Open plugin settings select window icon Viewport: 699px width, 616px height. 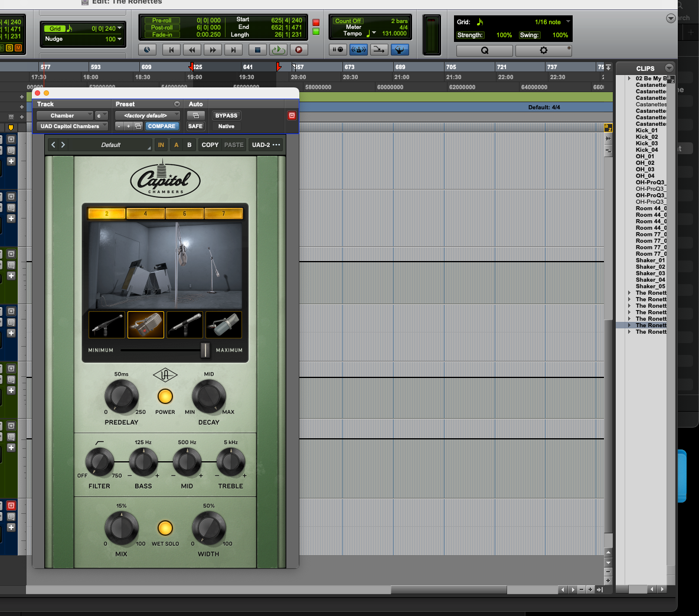[x=138, y=126]
